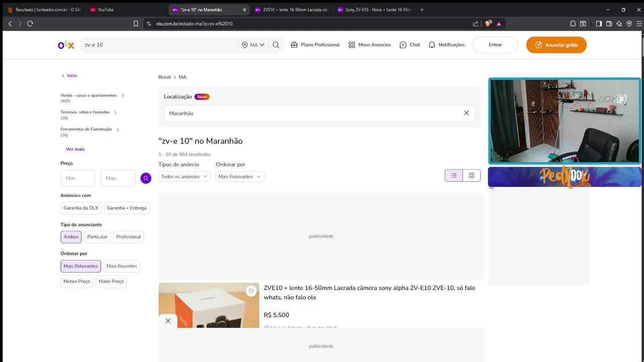Click MA breadcrumb

pos(183,77)
